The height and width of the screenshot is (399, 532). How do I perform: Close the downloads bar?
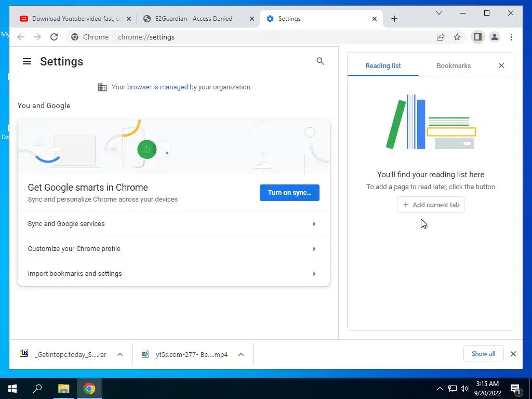[513, 354]
